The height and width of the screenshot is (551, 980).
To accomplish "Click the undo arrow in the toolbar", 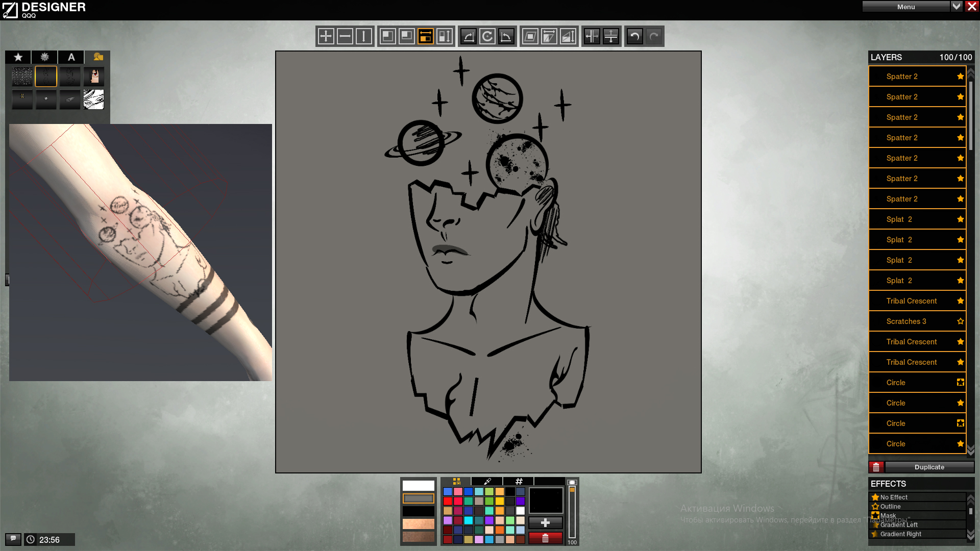I will pos(634,36).
